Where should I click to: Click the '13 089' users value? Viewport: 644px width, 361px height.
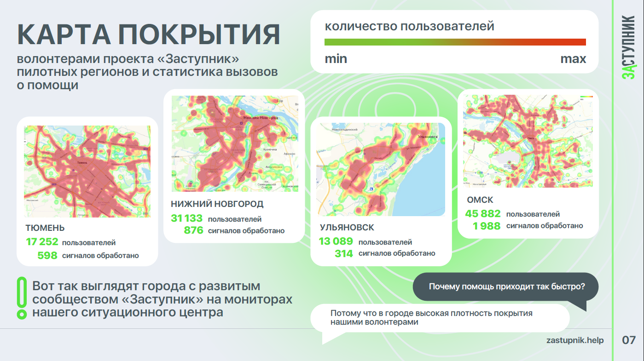[336, 241]
